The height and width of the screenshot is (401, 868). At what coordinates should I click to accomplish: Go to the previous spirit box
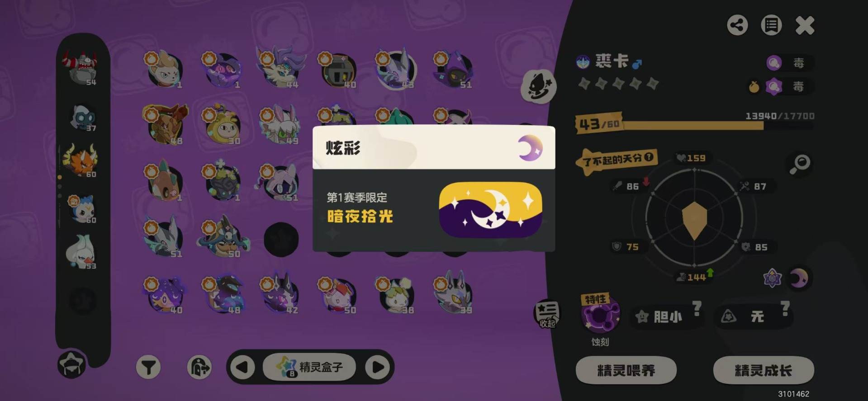point(242,367)
